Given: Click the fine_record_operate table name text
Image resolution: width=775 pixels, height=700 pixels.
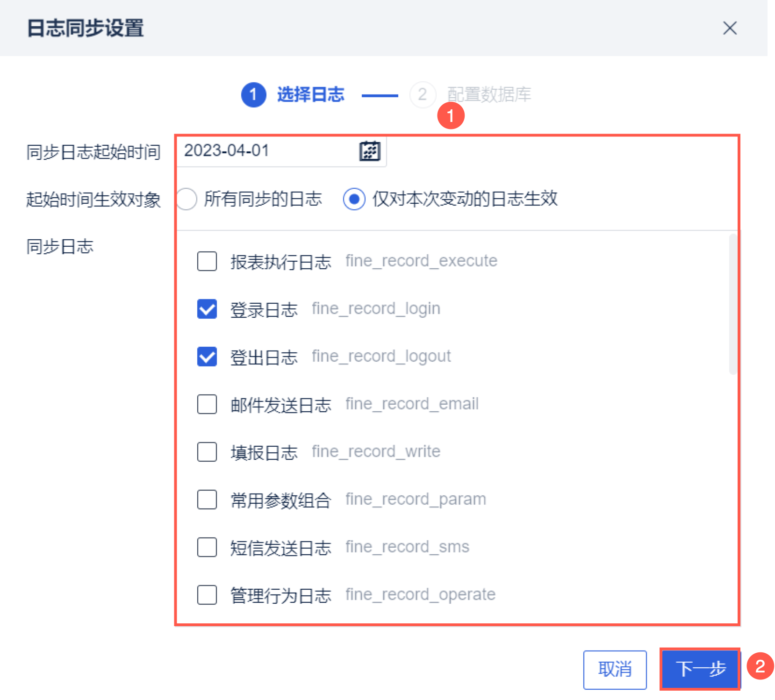Looking at the screenshot, I should pos(420,595).
